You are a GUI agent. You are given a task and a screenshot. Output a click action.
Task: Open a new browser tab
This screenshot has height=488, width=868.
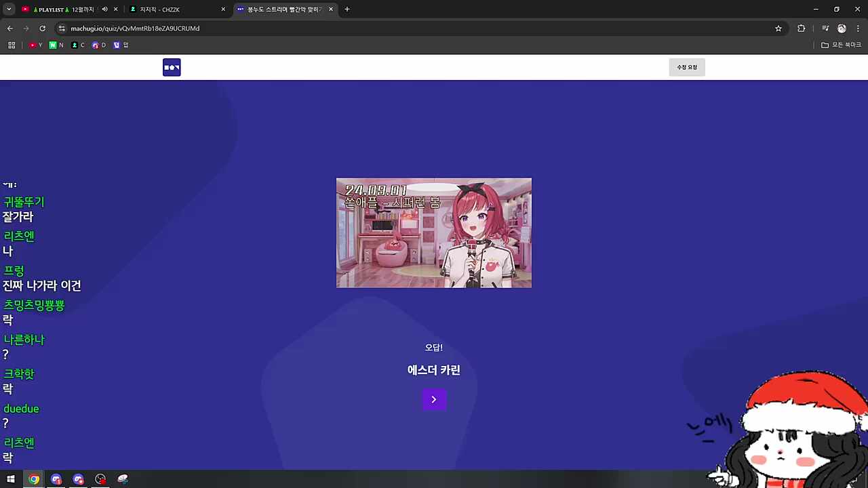click(347, 9)
